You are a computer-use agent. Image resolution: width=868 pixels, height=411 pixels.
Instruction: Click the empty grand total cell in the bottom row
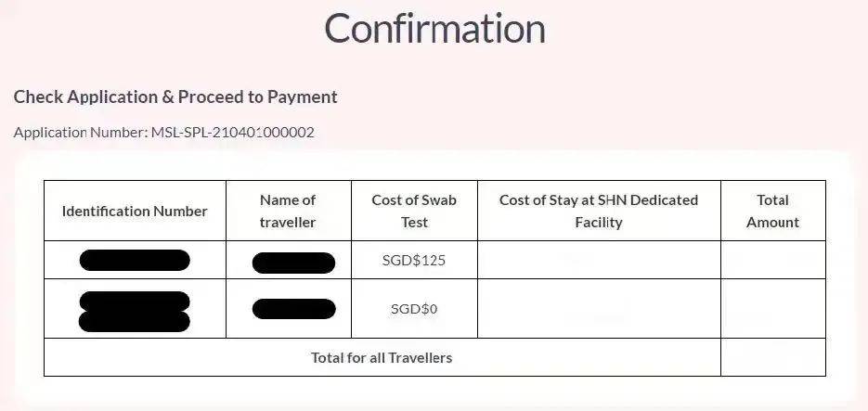pos(772,357)
